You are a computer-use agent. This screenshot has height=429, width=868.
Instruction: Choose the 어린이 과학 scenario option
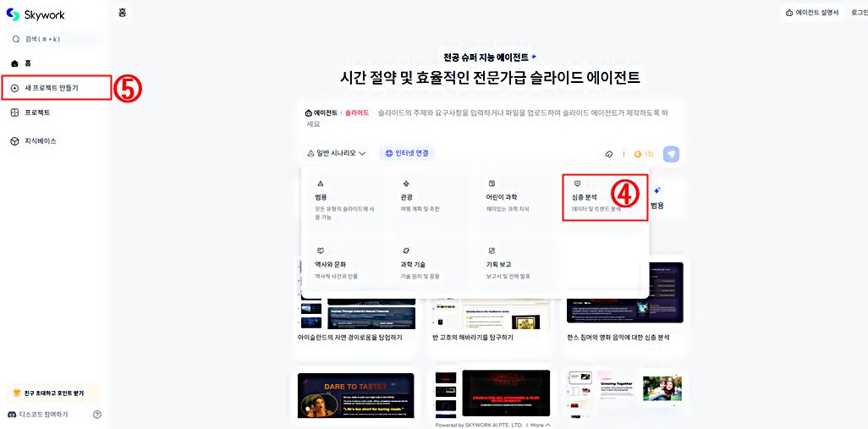point(516,200)
